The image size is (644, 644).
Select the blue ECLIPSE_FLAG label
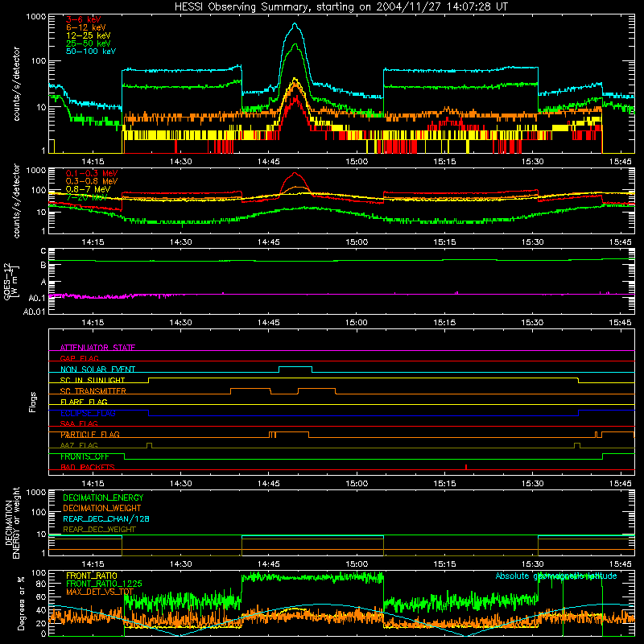coord(88,413)
